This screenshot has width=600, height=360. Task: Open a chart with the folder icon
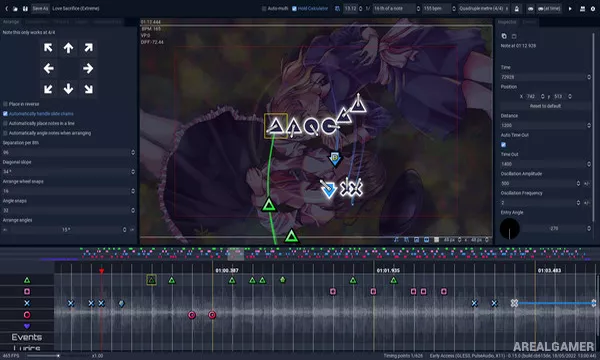(15, 8)
